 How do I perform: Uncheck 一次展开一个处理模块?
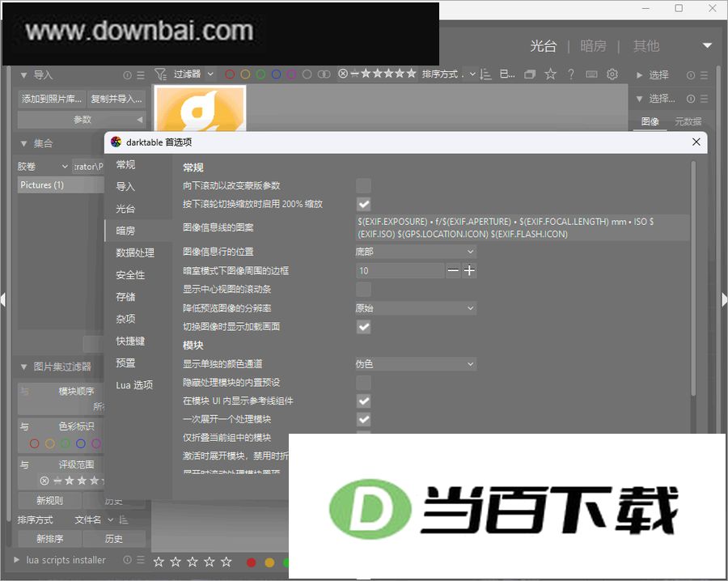[x=363, y=419]
